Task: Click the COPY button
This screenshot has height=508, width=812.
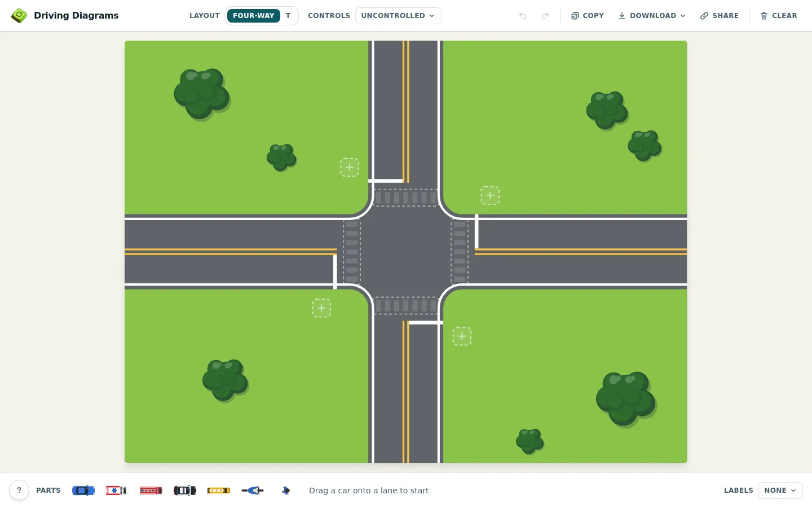Action: point(588,16)
